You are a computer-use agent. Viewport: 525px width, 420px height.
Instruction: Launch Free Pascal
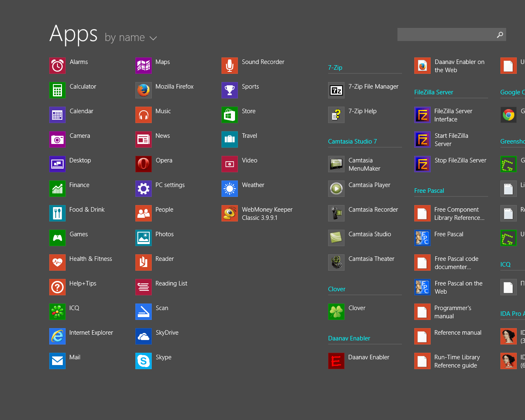tap(442, 234)
